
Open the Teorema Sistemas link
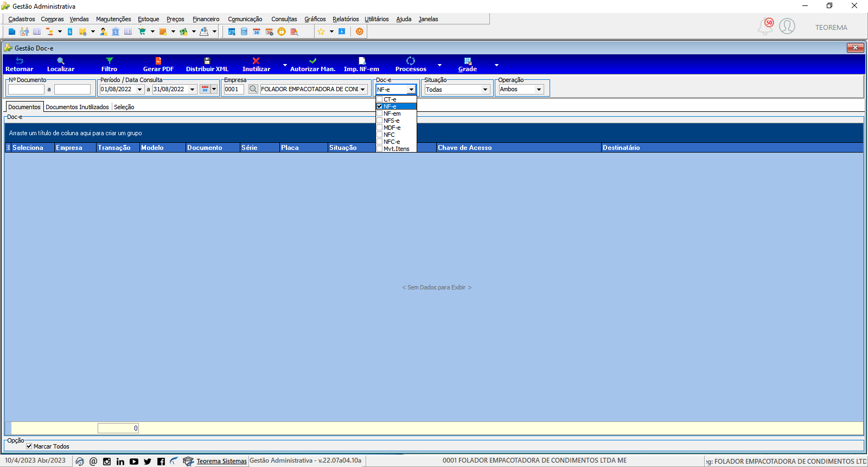tap(221, 461)
